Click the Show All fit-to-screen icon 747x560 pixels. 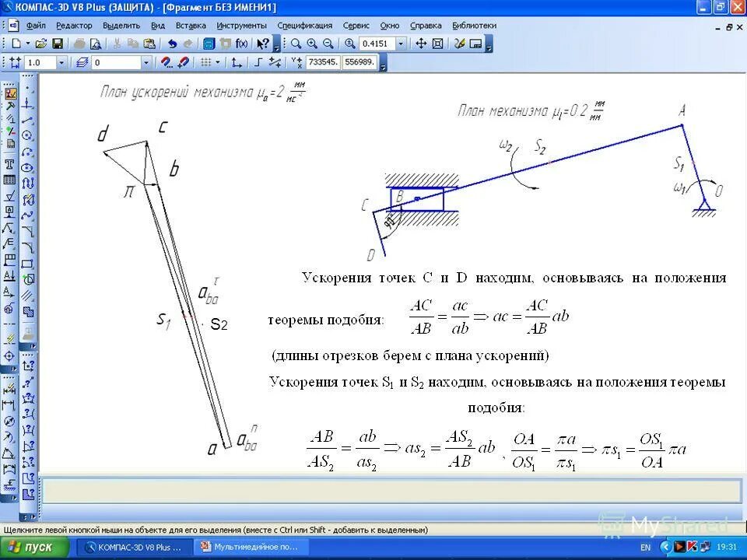437,44
